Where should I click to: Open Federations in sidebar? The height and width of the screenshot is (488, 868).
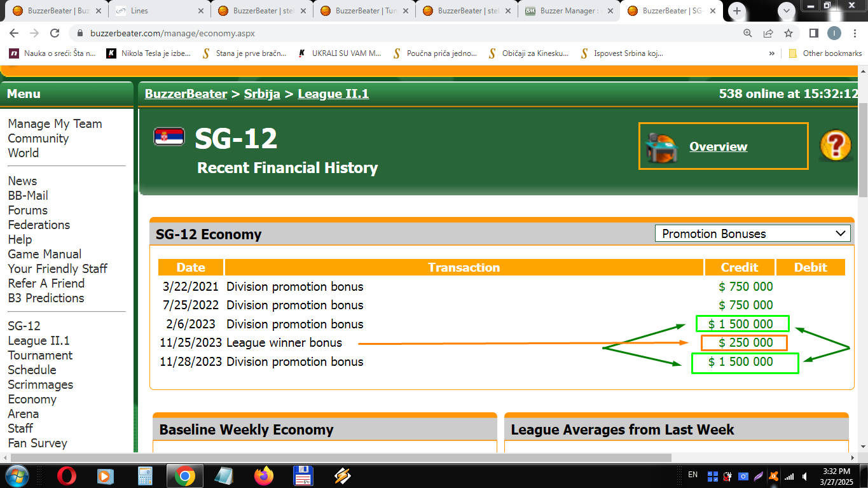pos(39,225)
